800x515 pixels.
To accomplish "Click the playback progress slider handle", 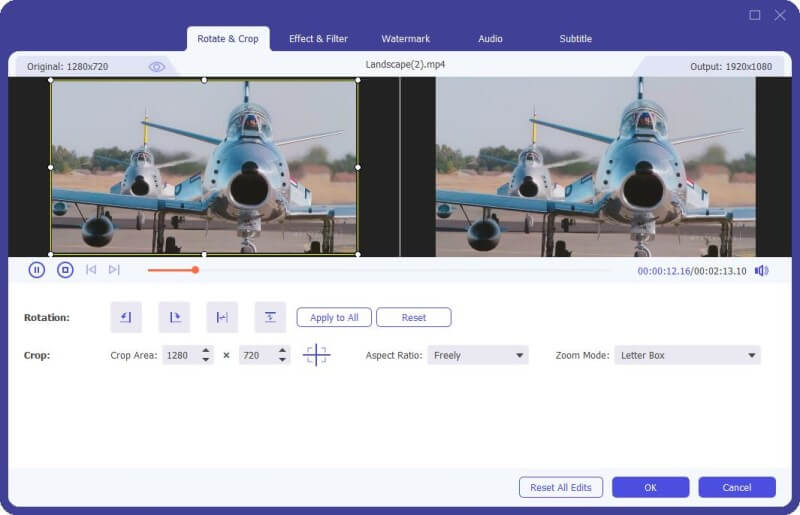I will coord(195,270).
